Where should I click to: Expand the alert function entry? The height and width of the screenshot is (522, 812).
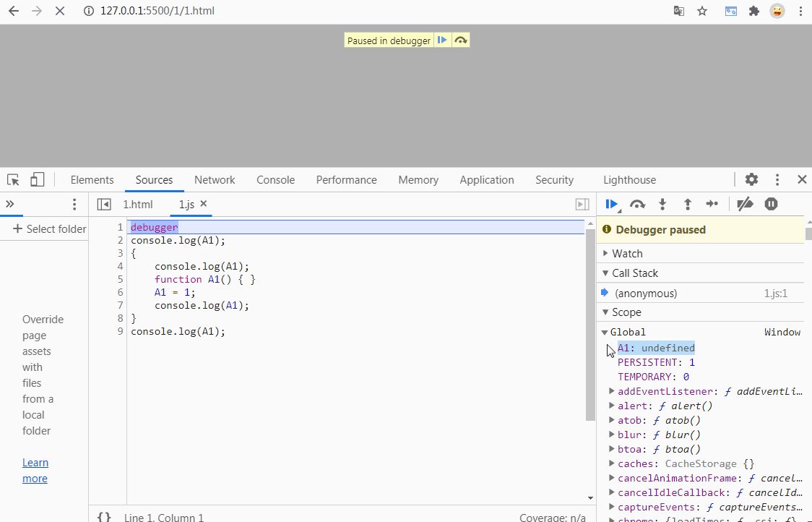pos(612,406)
